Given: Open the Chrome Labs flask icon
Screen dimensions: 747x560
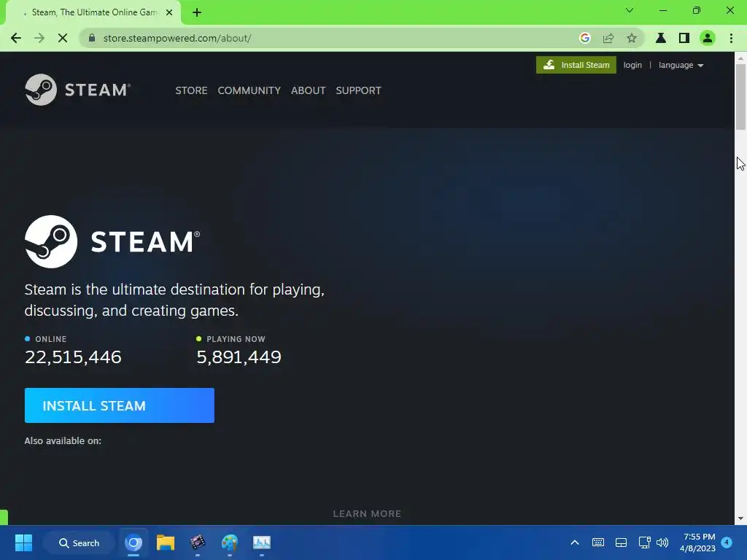Looking at the screenshot, I should 661,38.
